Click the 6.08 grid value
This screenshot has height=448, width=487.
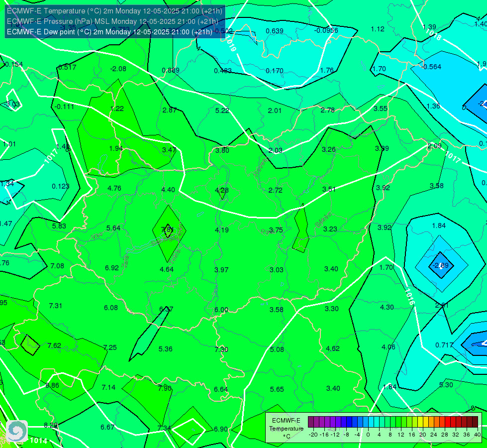[111, 308]
